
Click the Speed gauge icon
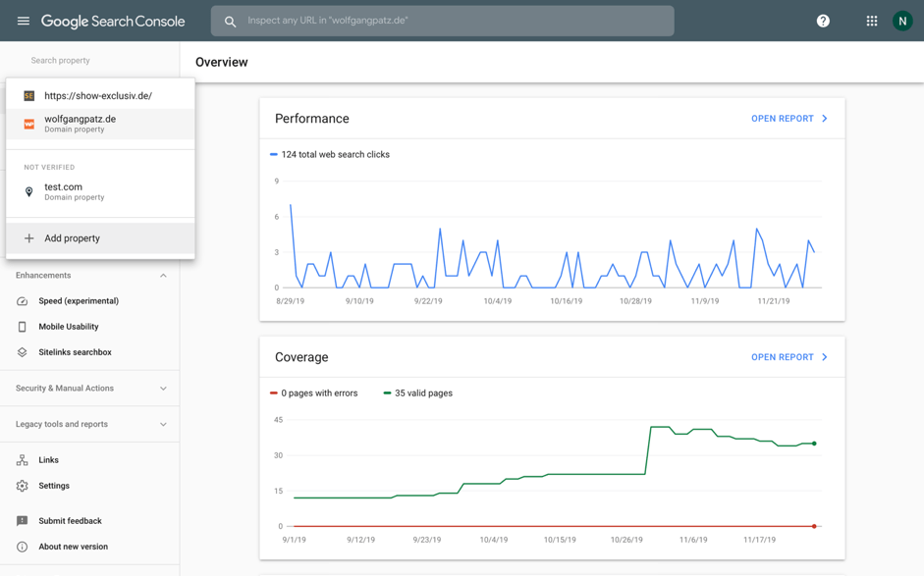click(22, 301)
